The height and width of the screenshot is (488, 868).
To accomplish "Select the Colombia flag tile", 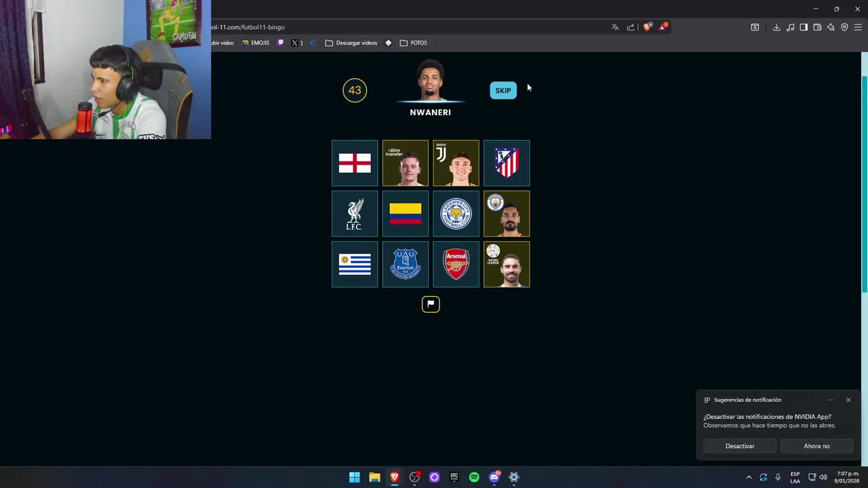I will click(406, 213).
